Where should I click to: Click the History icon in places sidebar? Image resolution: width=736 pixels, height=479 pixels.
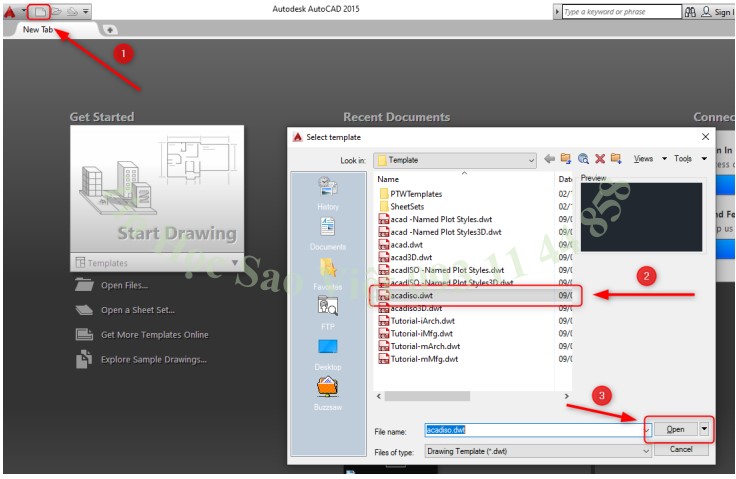(328, 186)
